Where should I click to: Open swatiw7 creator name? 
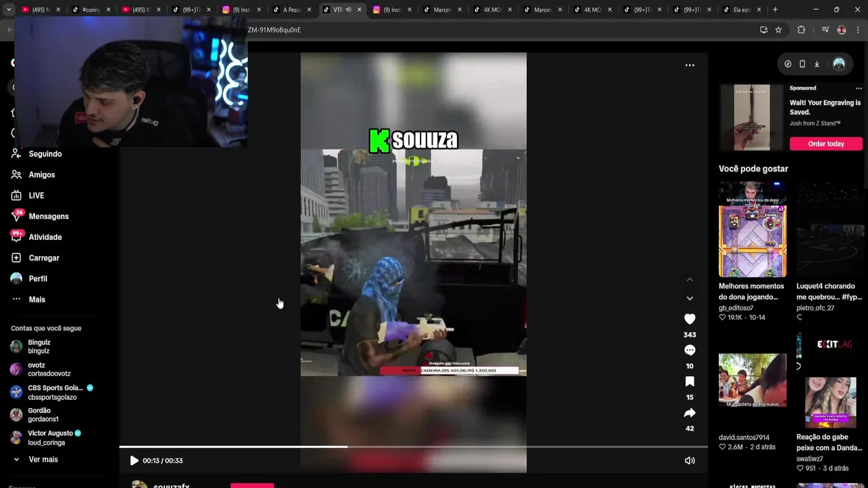(810, 459)
